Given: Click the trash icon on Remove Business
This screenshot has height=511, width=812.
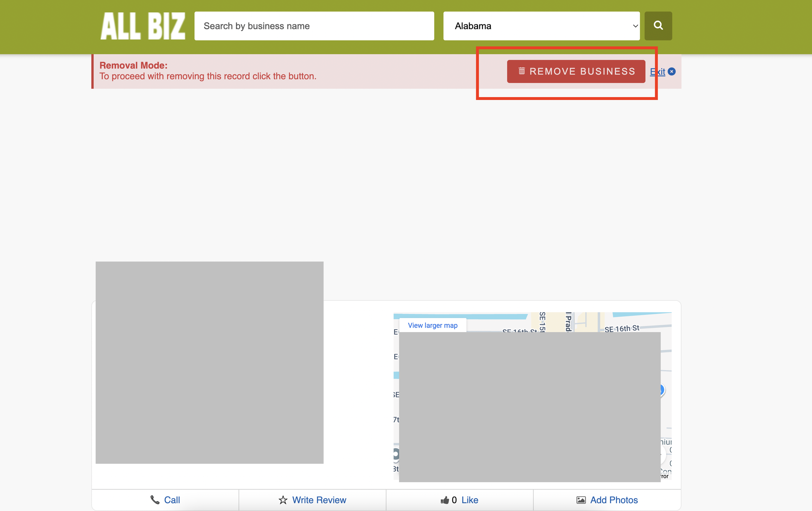Looking at the screenshot, I should pyautogui.click(x=521, y=71).
